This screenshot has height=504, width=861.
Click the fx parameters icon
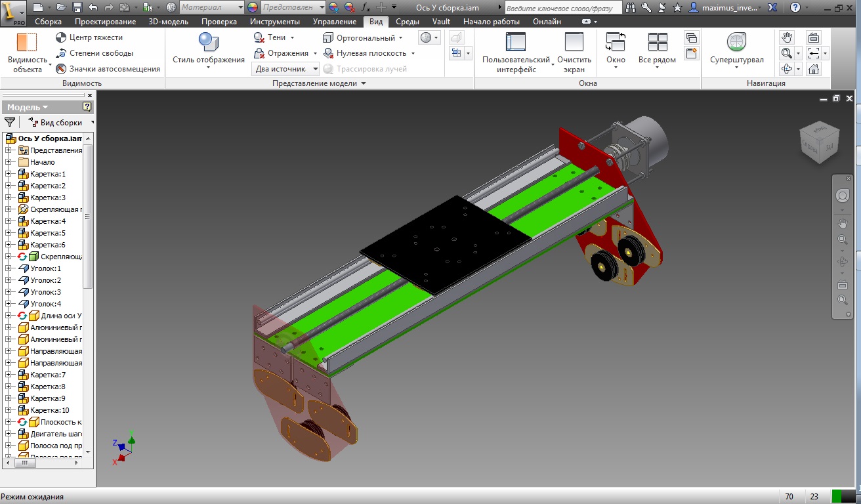click(x=366, y=7)
